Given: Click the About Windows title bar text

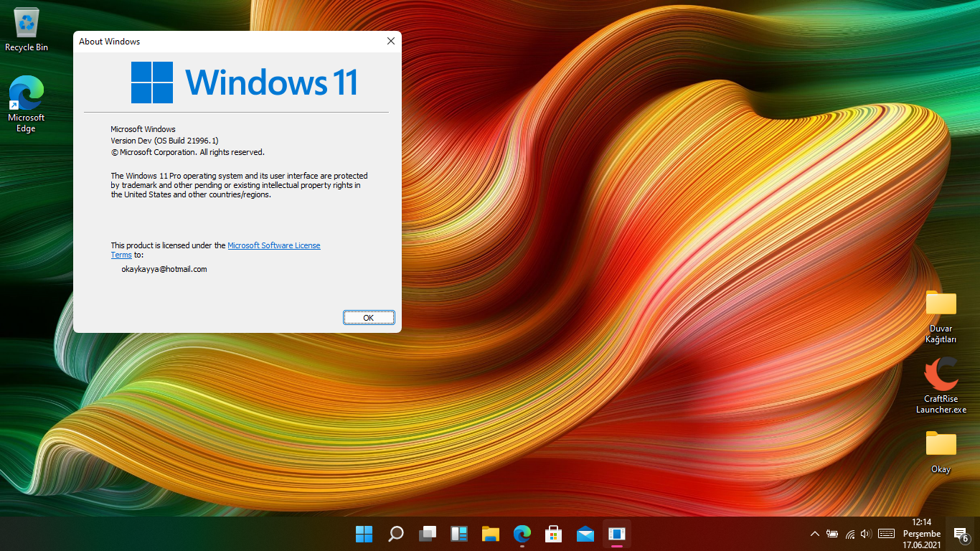Looking at the screenshot, I should click(109, 42).
